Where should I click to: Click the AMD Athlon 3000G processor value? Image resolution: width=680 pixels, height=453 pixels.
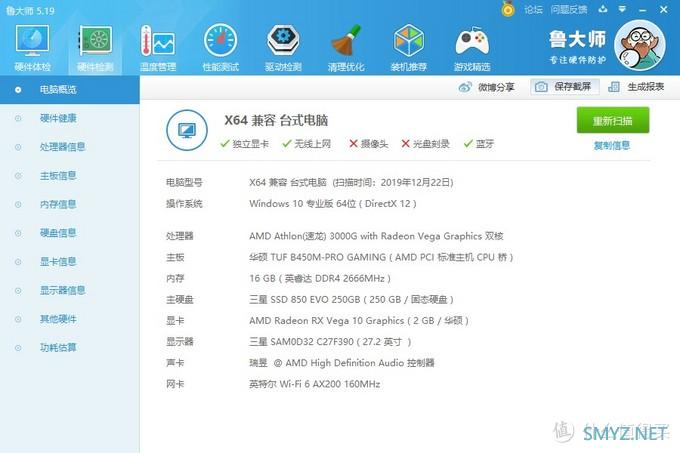tap(376, 236)
